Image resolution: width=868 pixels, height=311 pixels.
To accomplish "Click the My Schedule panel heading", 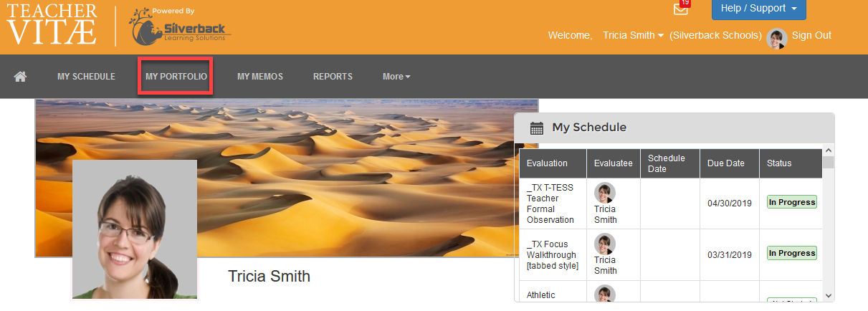I will (x=589, y=128).
